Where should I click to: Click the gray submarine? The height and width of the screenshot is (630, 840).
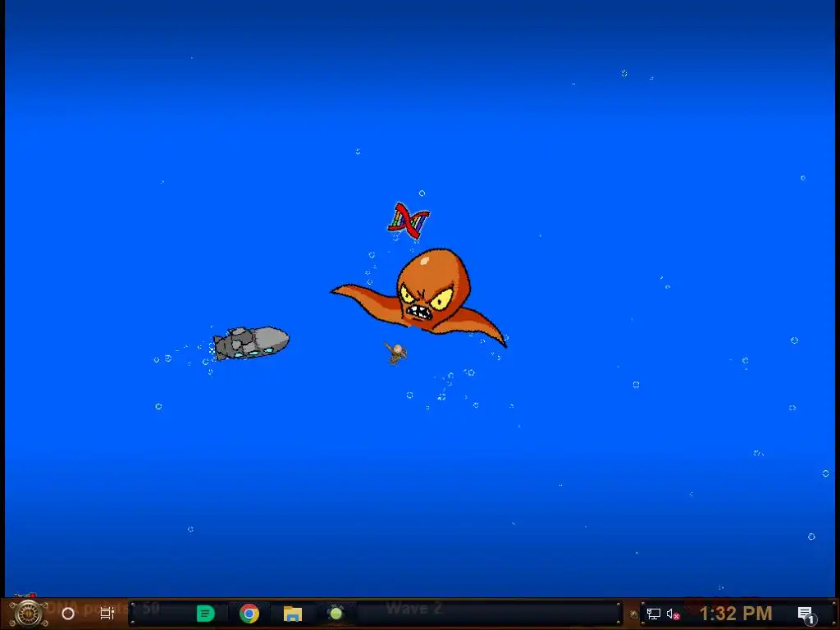tap(251, 343)
